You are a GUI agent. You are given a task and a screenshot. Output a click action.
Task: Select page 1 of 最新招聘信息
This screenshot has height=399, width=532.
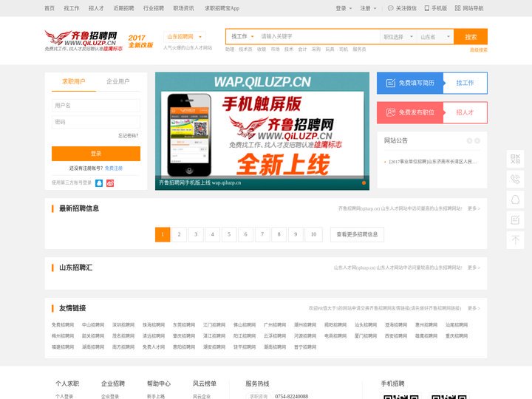click(163, 234)
